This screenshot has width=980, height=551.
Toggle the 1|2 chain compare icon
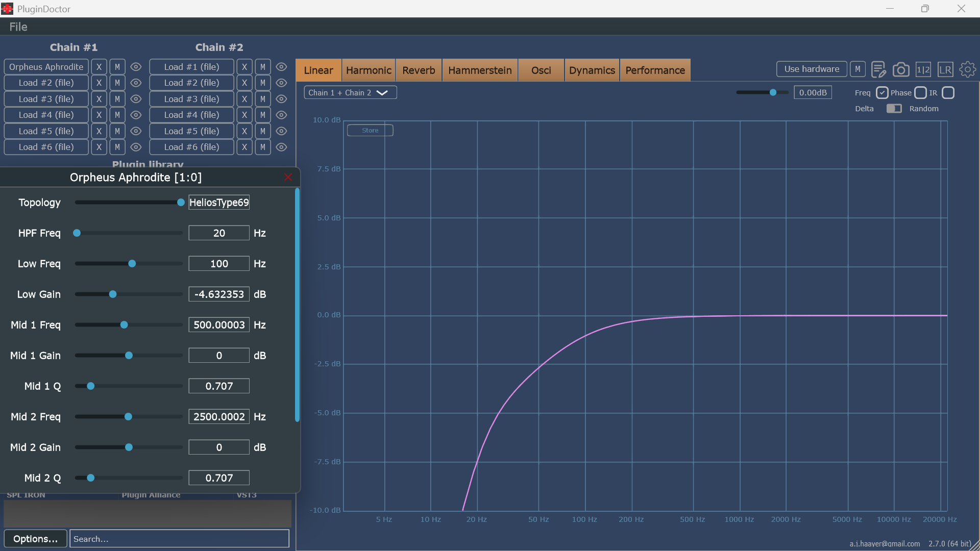[x=923, y=69]
